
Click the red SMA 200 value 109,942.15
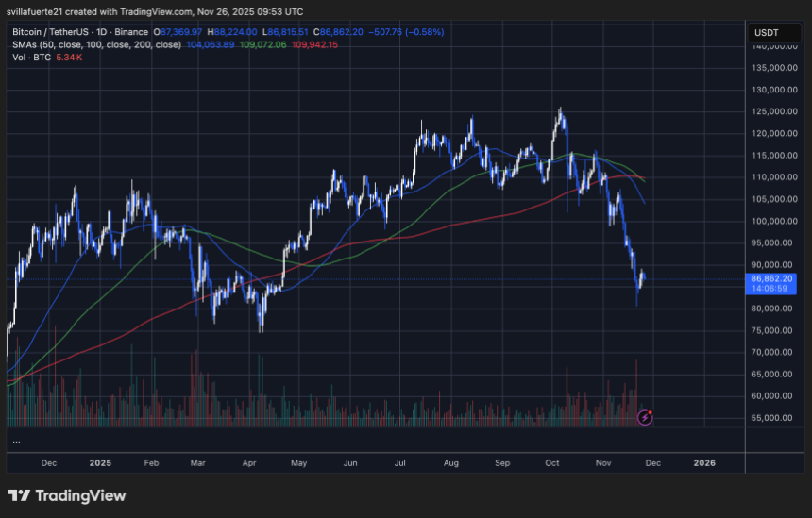click(320, 43)
